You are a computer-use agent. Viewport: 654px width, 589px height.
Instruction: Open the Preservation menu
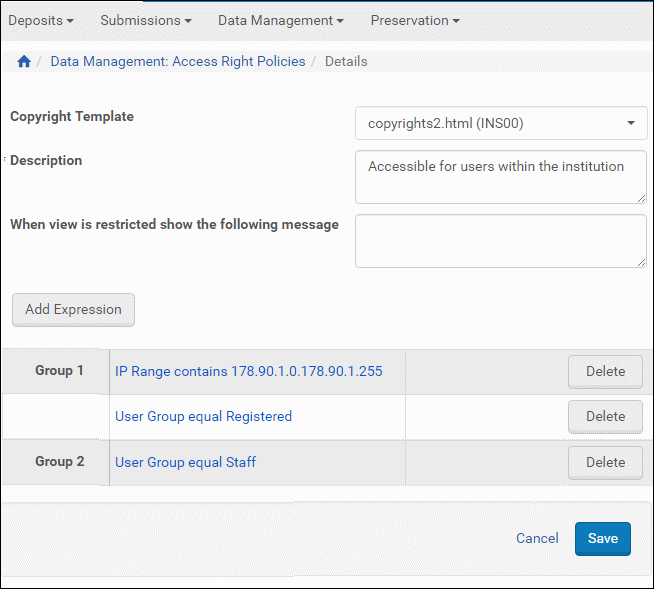pos(415,20)
